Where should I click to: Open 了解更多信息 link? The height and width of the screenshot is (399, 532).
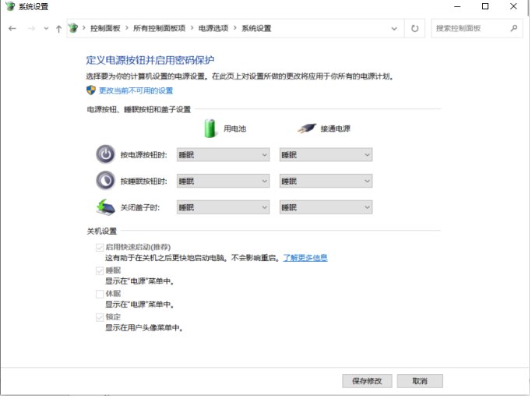[x=305, y=258]
